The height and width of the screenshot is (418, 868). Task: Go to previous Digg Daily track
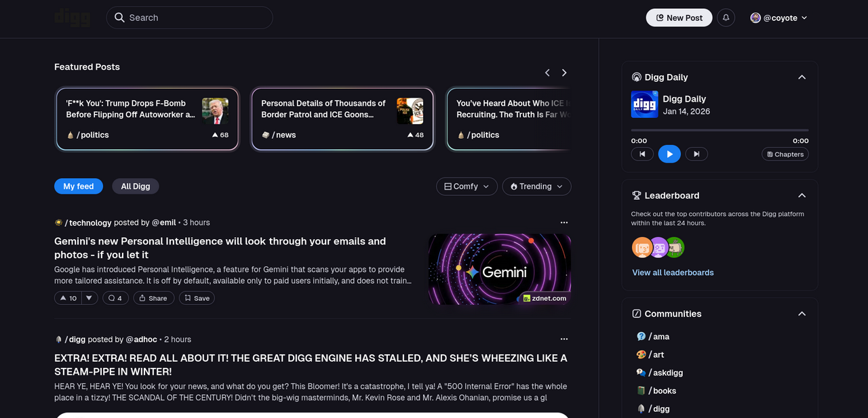click(x=642, y=154)
